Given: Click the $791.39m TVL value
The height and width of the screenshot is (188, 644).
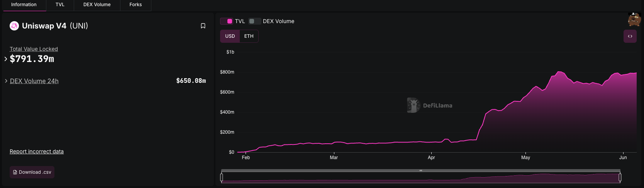Looking at the screenshot, I should tap(32, 59).
